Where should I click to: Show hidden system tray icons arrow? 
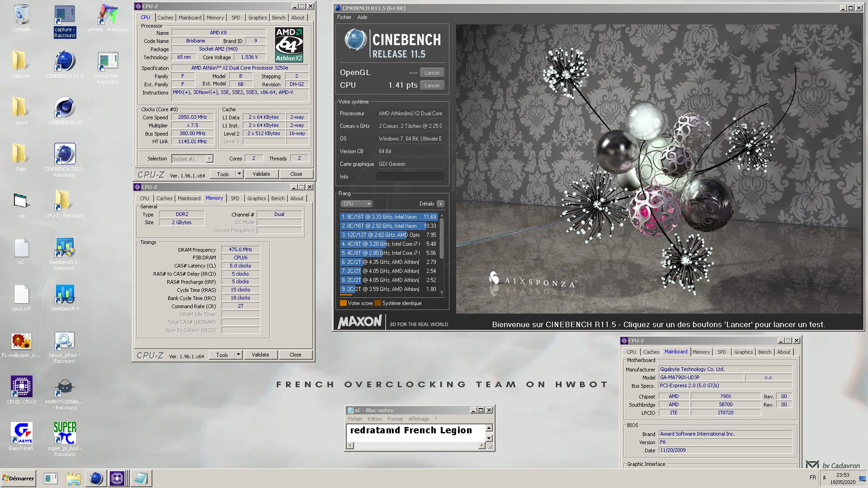824,478
